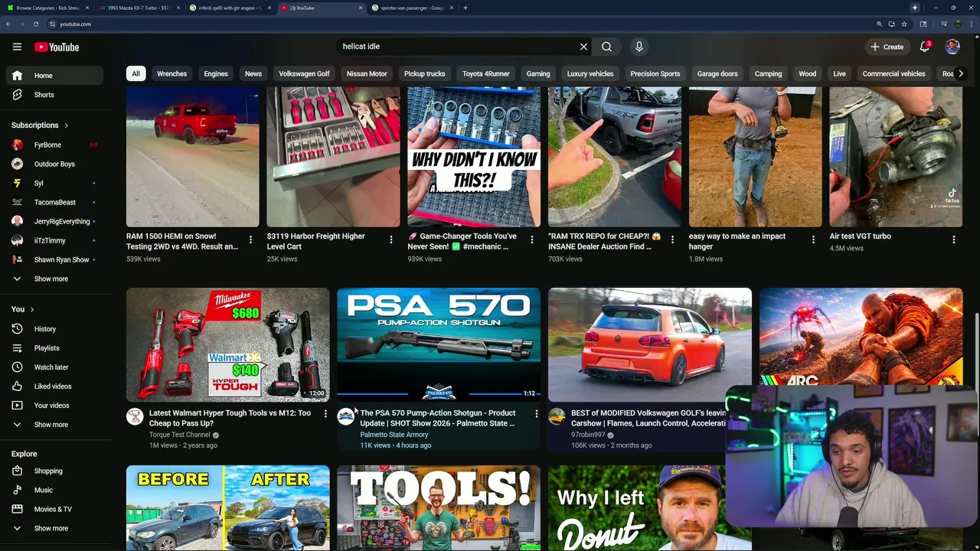This screenshot has height=551, width=980.
Task: Open the account avatar menu
Action: 952,47
